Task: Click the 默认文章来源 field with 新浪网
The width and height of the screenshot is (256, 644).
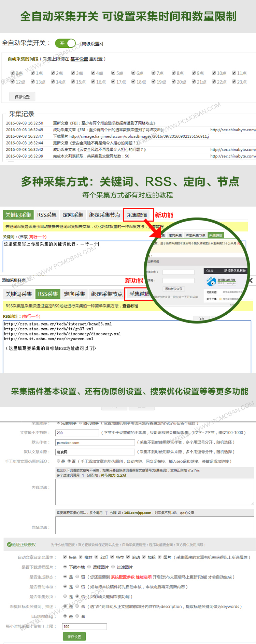Action: (95, 452)
